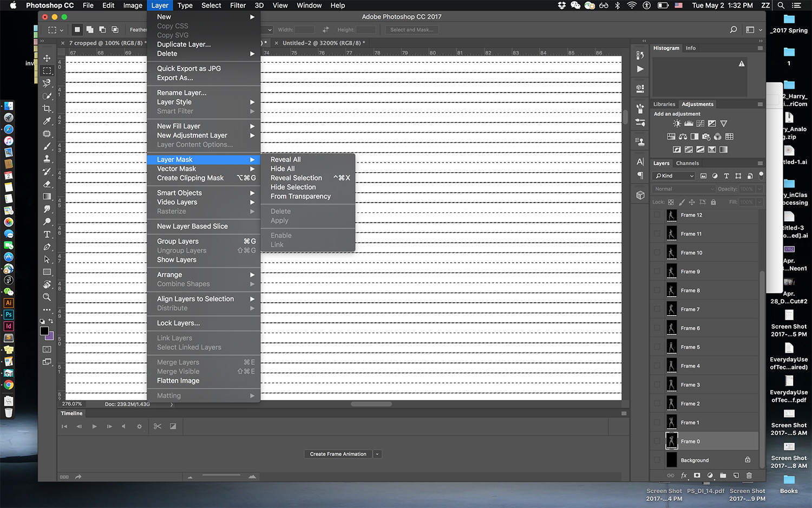The image size is (812, 508).
Task: Select the Pen tool
Action: tap(47, 247)
